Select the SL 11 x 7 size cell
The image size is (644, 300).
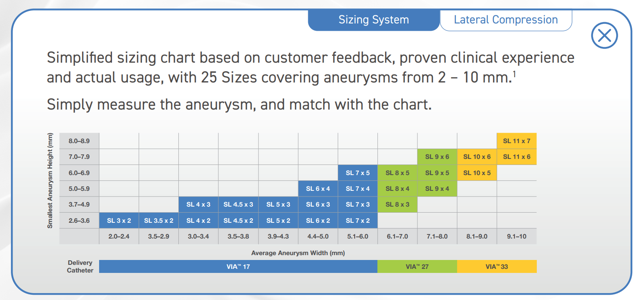point(517,140)
